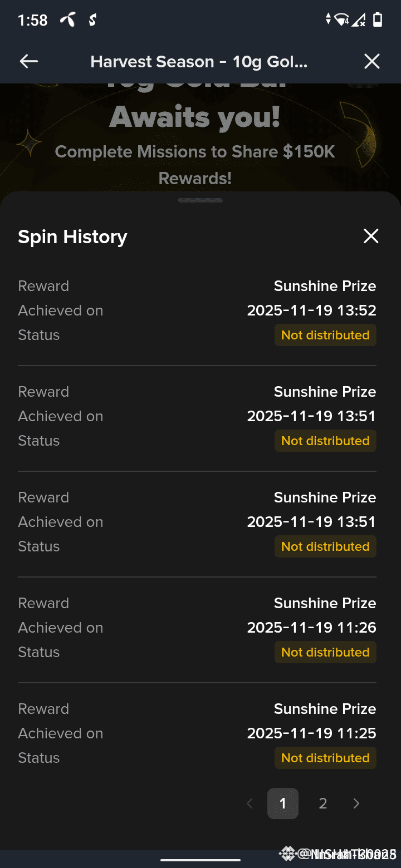Go to previous page with left chevron
Image resolution: width=401 pixels, height=868 pixels.
pyautogui.click(x=250, y=803)
